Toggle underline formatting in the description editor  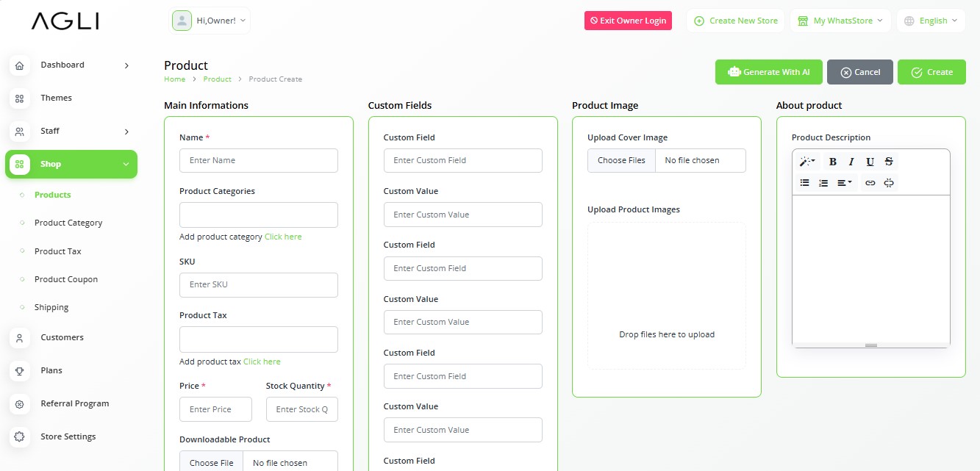[870, 162]
